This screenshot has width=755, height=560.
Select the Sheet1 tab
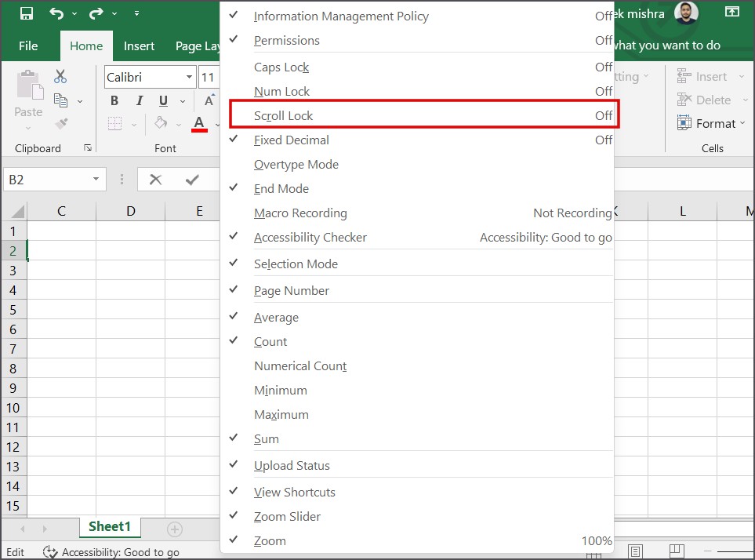coord(109,526)
